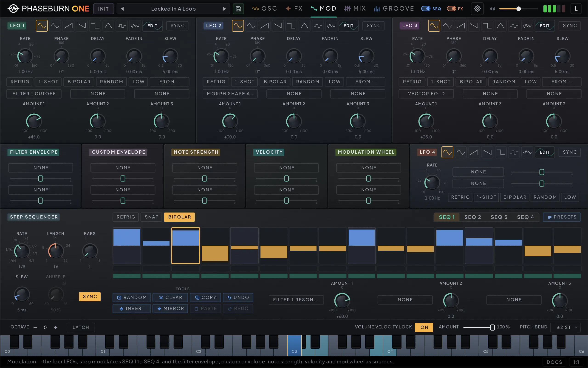Viewport: 588px width, 368px height.
Task: Select LFO 1 ramp up sawtooth shape
Action: coord(68,26)
